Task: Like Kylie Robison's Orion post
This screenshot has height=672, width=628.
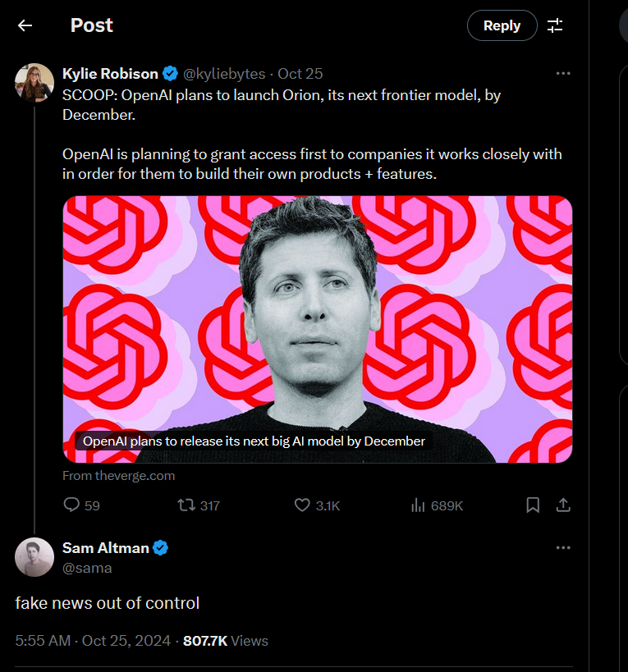Action: pos(302,505)
